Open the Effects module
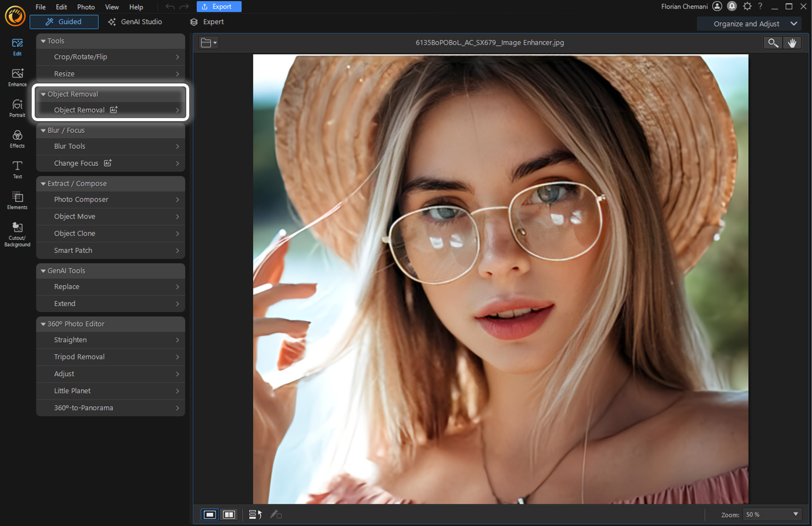This screenshot has width=812, height=526. point(17,139)
